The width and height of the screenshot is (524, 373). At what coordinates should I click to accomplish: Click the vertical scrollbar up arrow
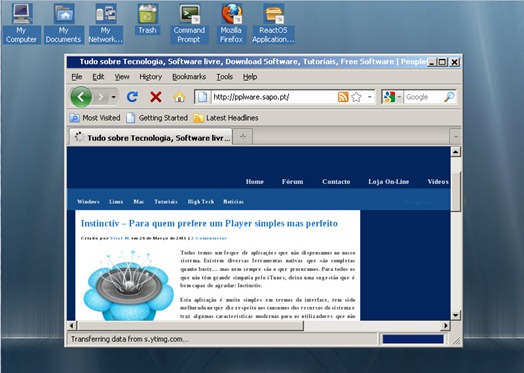tap(456, 152)
